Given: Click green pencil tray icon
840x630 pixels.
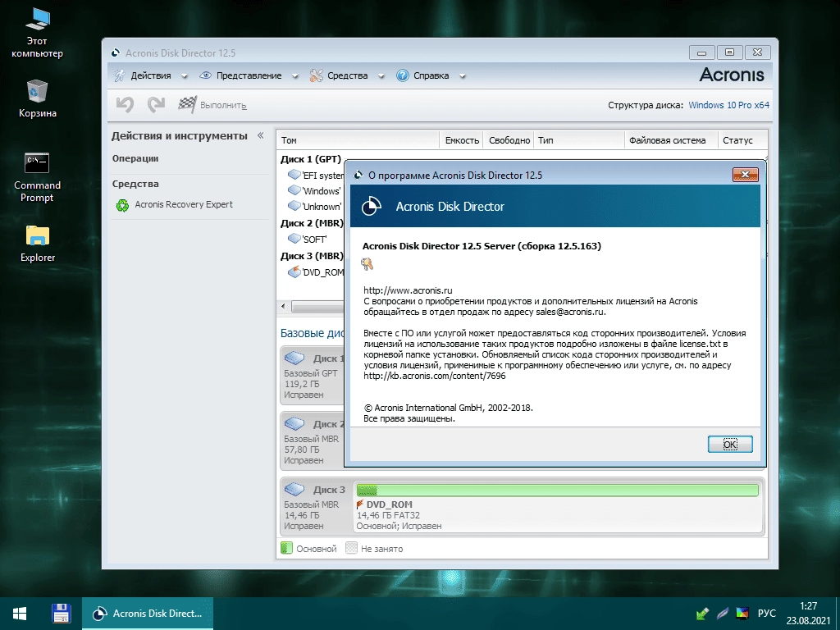Looking at the screenshot, I should 703,614.
